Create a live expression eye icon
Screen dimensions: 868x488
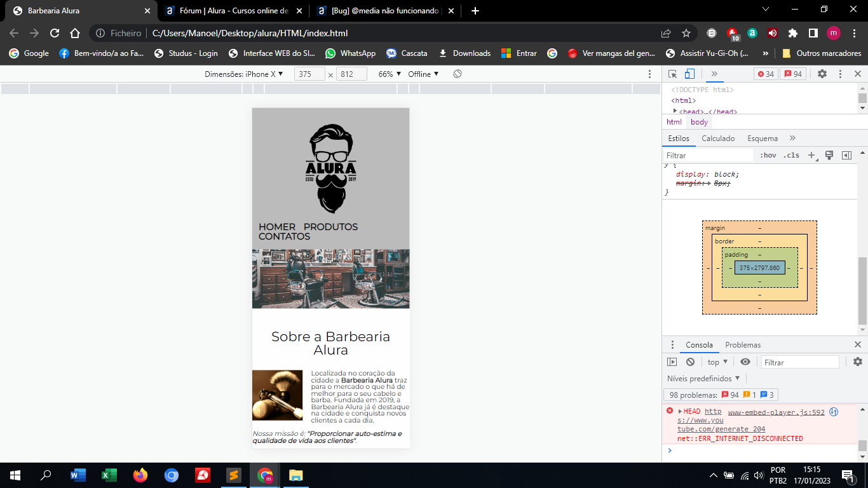(x=745, y=362)
